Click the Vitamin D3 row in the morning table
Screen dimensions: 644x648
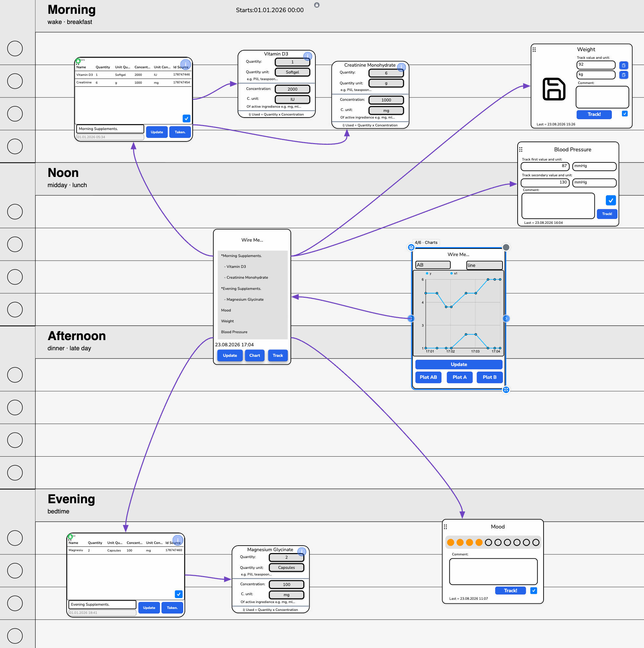point(133,75)
